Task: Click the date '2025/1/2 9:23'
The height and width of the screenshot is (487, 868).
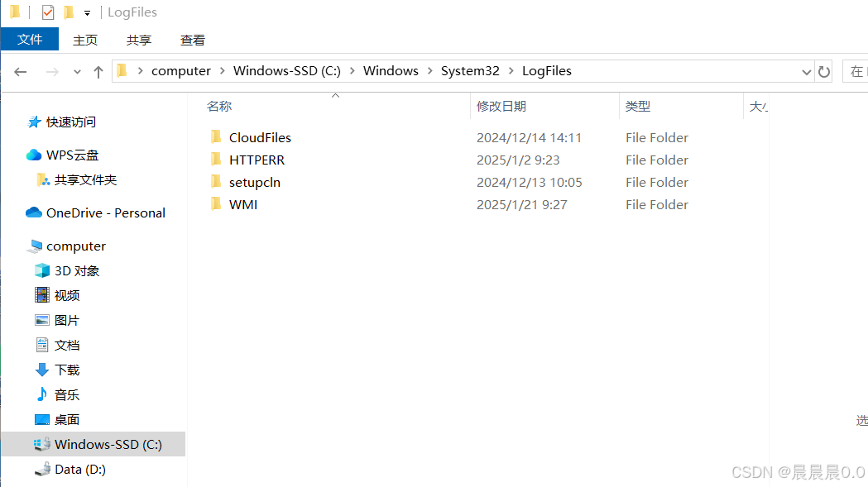Action: tap(518, 160)
